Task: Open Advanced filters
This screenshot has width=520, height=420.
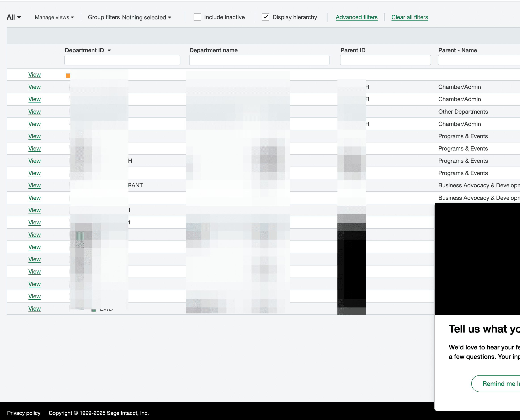Action: coord(357,17)
